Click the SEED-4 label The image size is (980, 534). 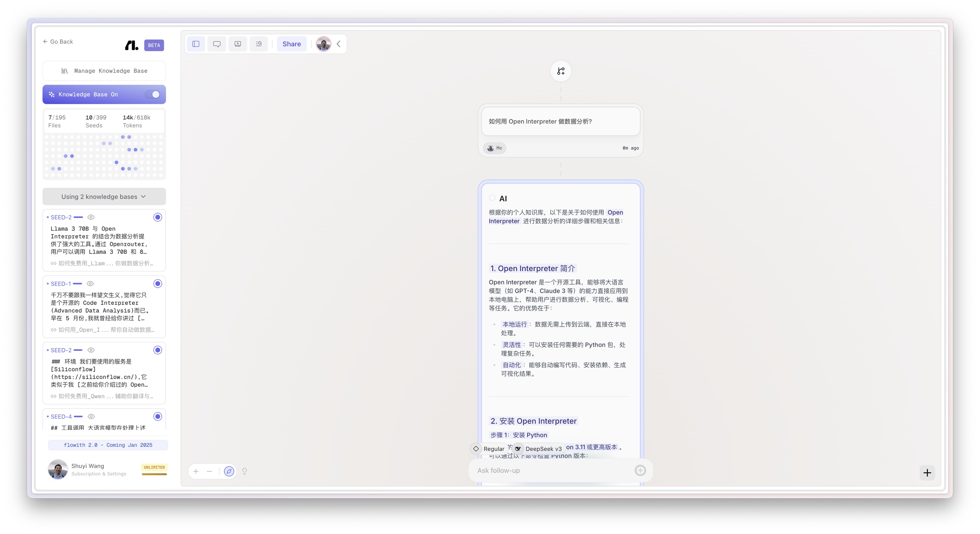point(61,417)
